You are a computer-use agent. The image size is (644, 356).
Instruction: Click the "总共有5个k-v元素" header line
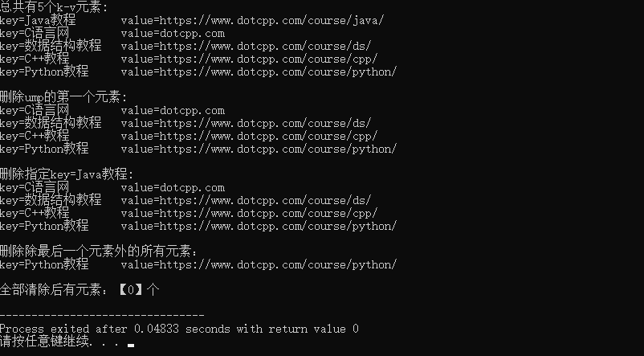pyautogui.click(x=54, y=7)
